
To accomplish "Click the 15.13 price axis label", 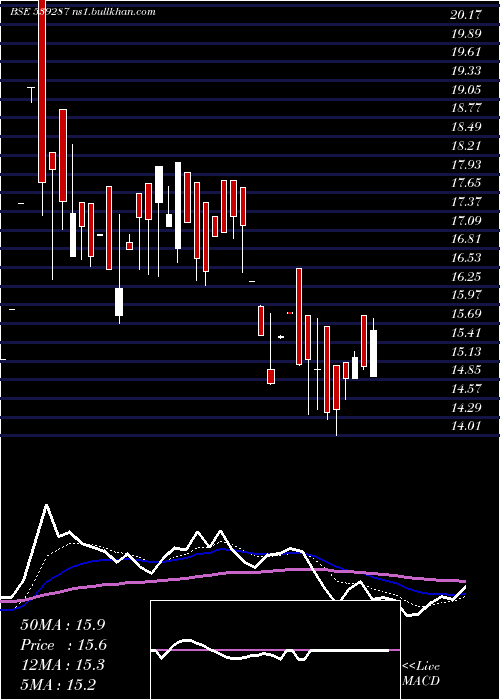I will (466, 351).
